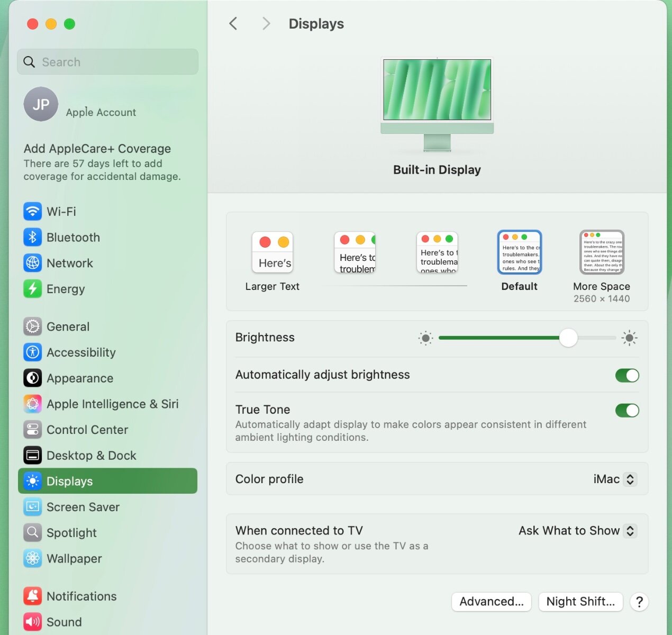Open Accessibility settings label
The image size is (672, 635).
(81, 352)
